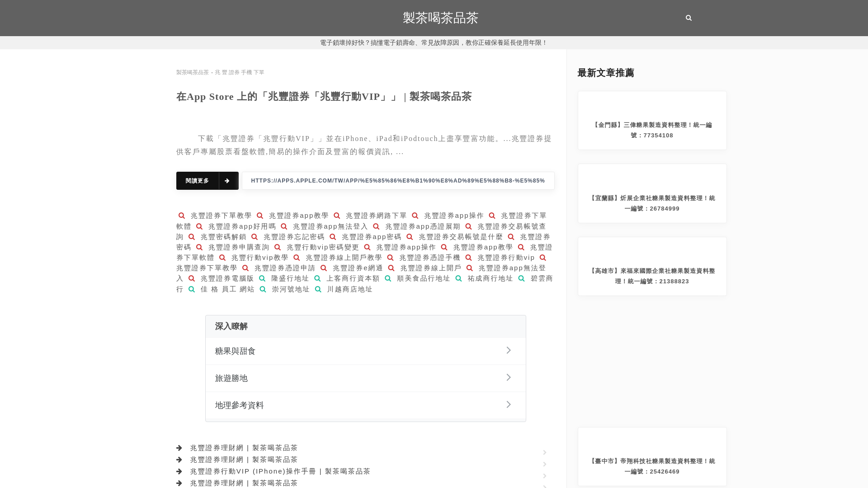Click search icon beside 崇河號地址
This screenshot has height=488, width=868.
263,289
